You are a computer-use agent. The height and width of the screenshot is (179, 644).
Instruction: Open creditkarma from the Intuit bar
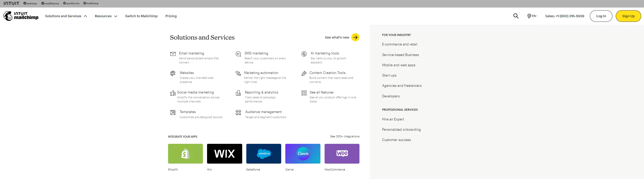click(50, 3)
